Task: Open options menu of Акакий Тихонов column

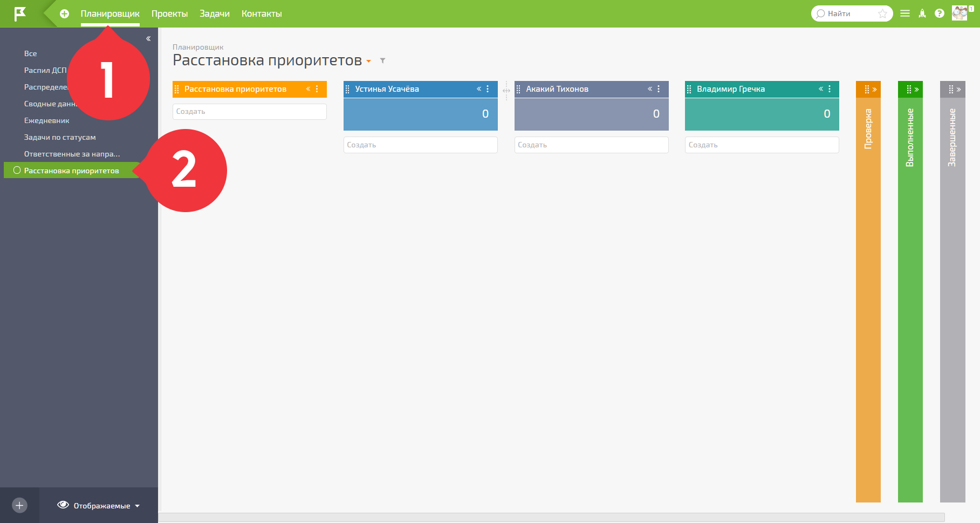Action: tap(659, 89)
